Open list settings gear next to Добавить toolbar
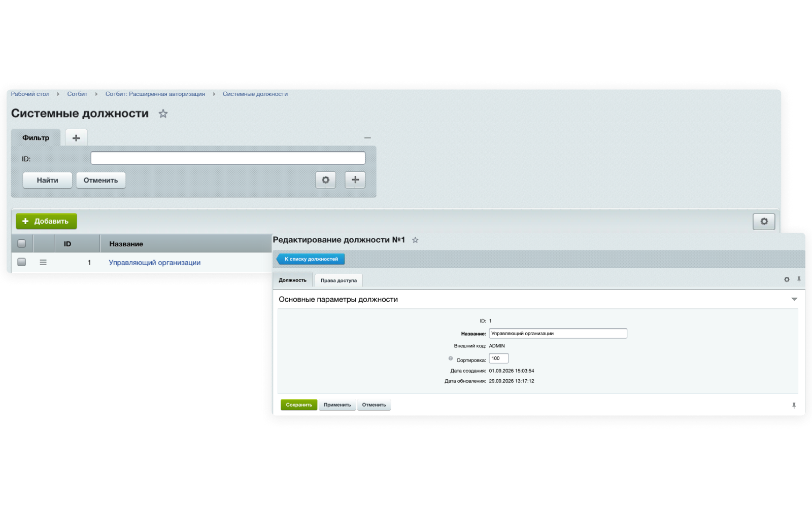The width and height of the screenshot is (812, 505). [x=764, y=222]
